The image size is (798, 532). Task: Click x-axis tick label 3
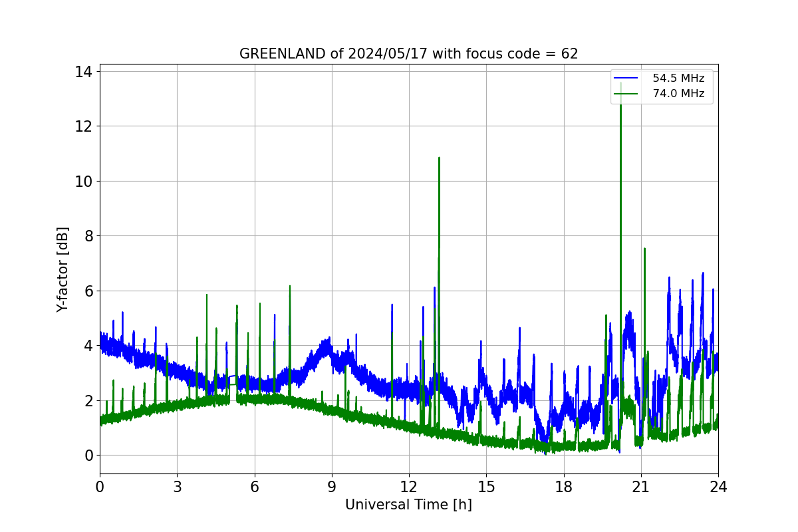click(177, 487)
